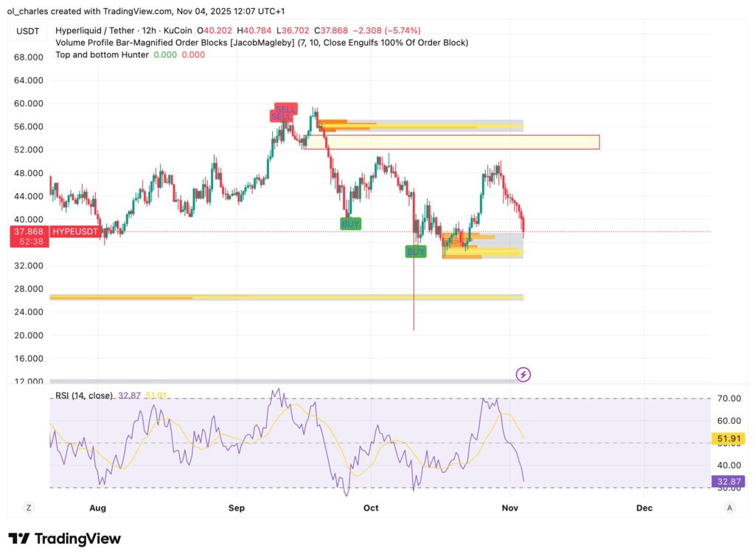Open the USDT currency selector
Screen dimensions: 755x560
point(29,30)
